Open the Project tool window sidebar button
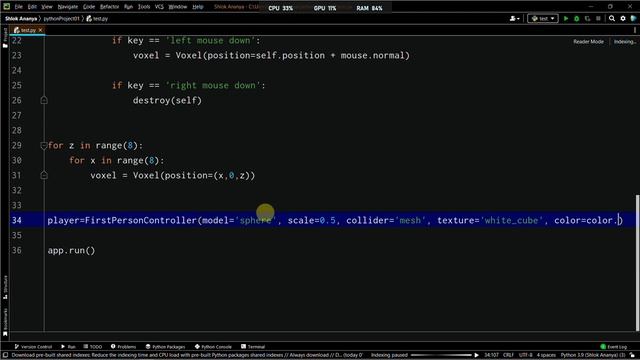This screenshot has width=640, height=360. click(x=5, y=38)
